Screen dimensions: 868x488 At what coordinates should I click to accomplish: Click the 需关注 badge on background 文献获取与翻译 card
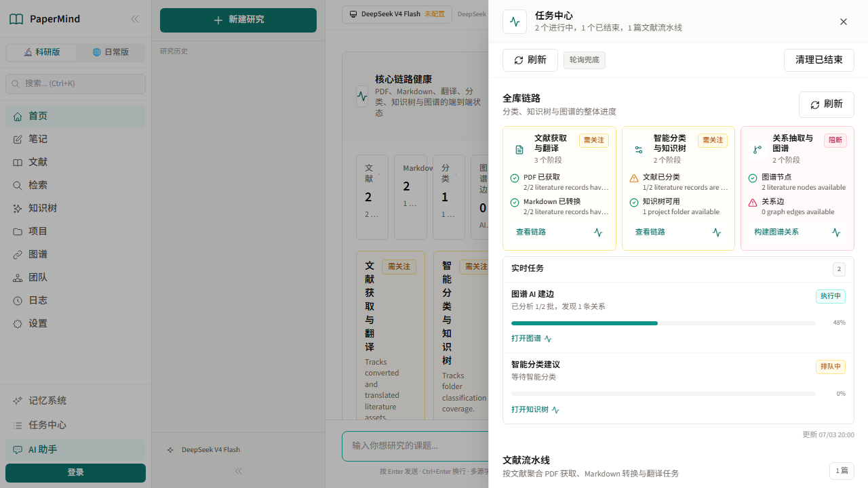click(x=399, y=266)
